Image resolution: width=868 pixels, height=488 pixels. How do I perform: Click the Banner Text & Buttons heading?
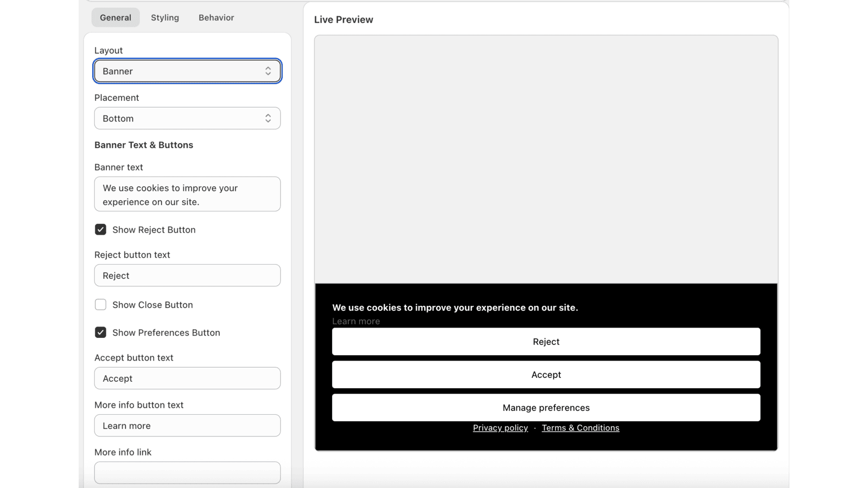pyautogui.click(x=144, y=145)
